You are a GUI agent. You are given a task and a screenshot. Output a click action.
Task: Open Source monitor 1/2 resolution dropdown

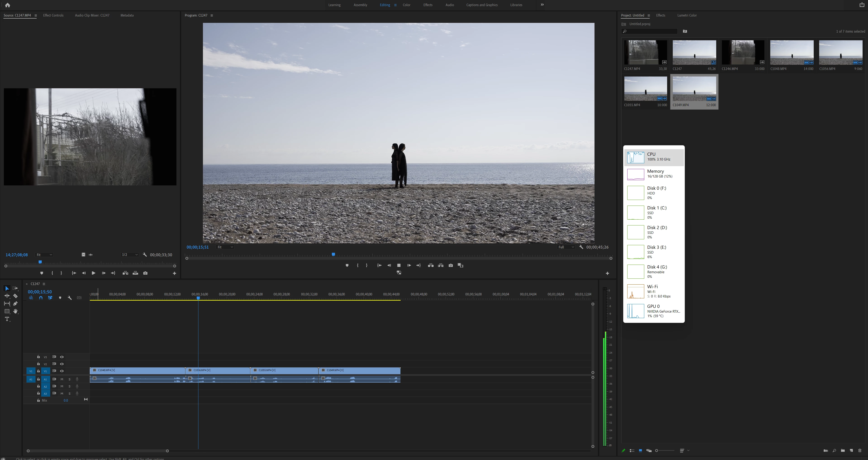click(x=129, y=255)
